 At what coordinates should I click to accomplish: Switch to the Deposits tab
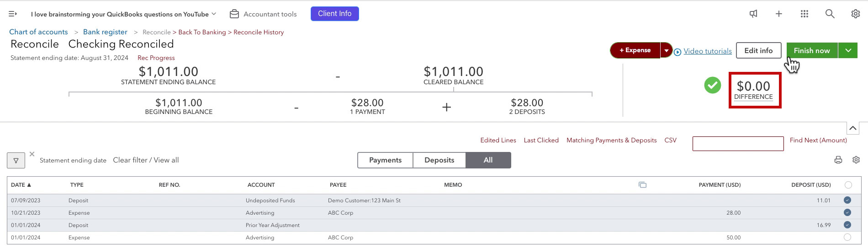click(x=439, y=160)
